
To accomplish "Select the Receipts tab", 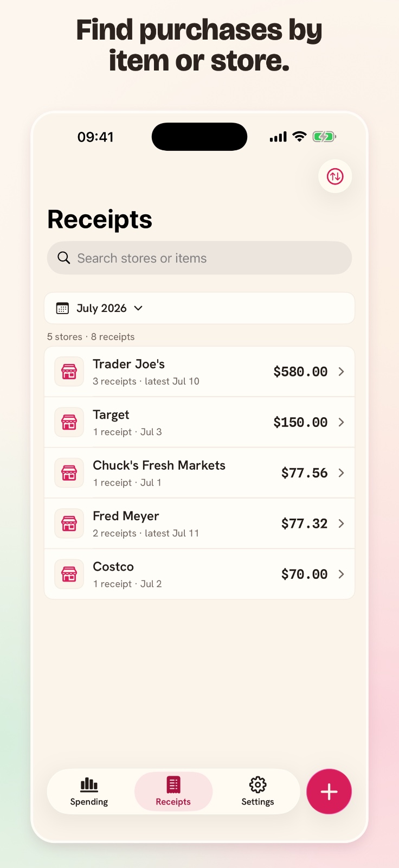I will tap(173, 792).
